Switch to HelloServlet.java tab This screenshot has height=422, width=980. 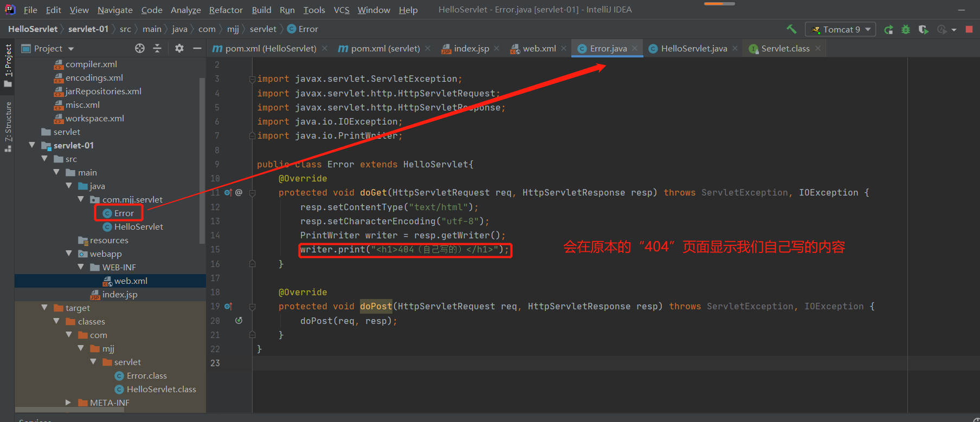[x=693, y=48]
